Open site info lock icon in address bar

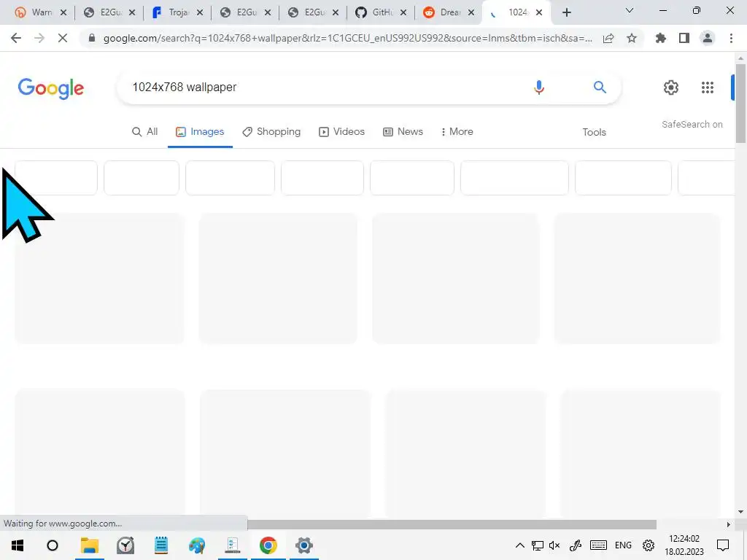click(x=92, y=38)
